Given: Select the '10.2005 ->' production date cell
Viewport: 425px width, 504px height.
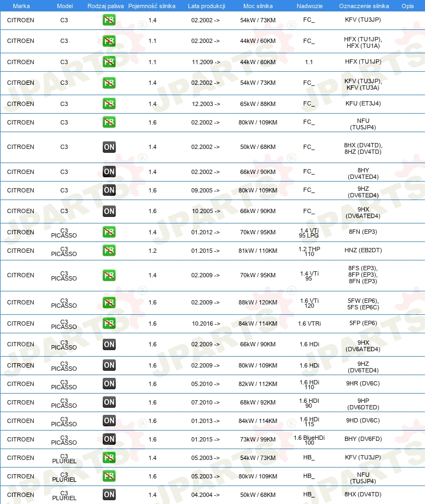Looking at the screenshot, I should click(206, 211).
